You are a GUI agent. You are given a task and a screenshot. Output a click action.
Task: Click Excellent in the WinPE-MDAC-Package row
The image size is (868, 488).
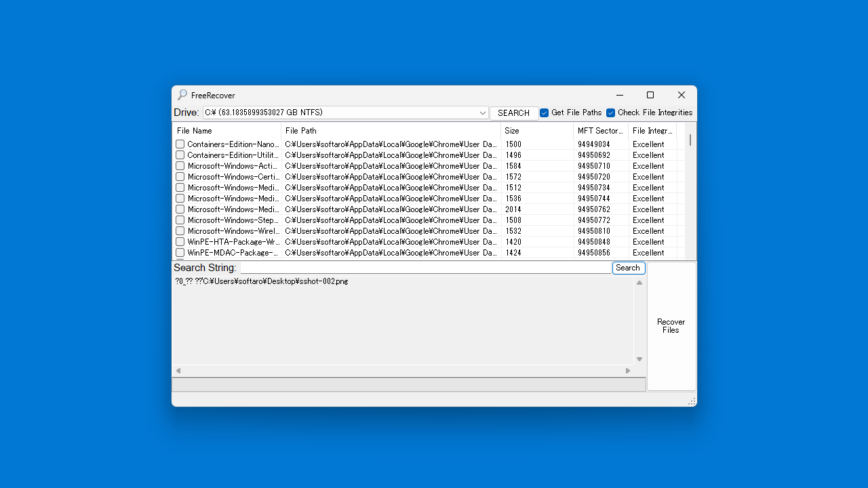coord(648,253)
